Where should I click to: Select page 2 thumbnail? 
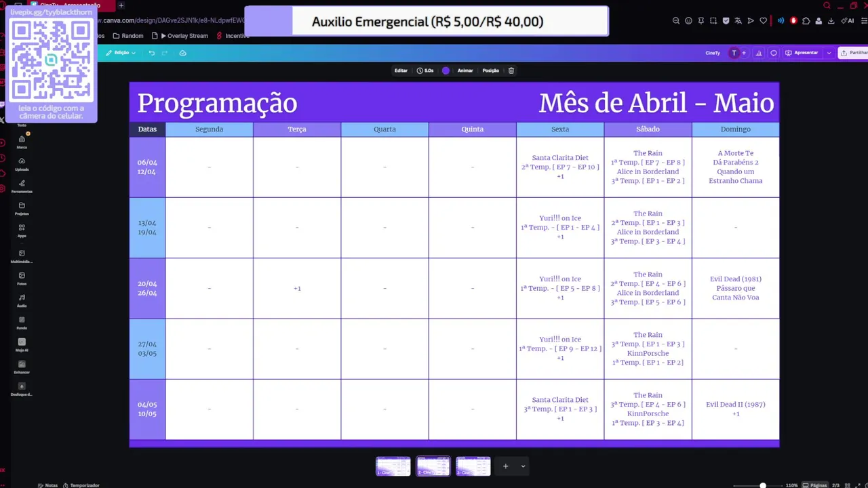tap(433, 466)
